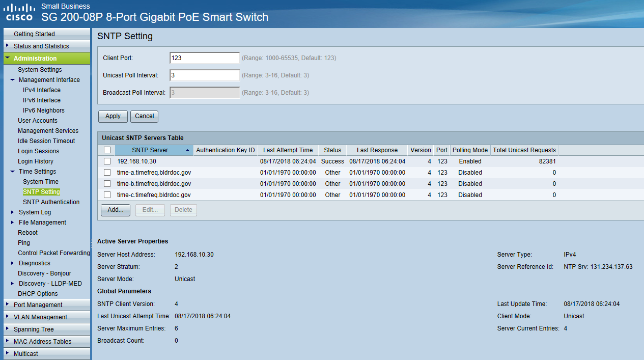Screen dimensions: 644x360
Task: Open Login History page
Action: (x=36, y=161)
